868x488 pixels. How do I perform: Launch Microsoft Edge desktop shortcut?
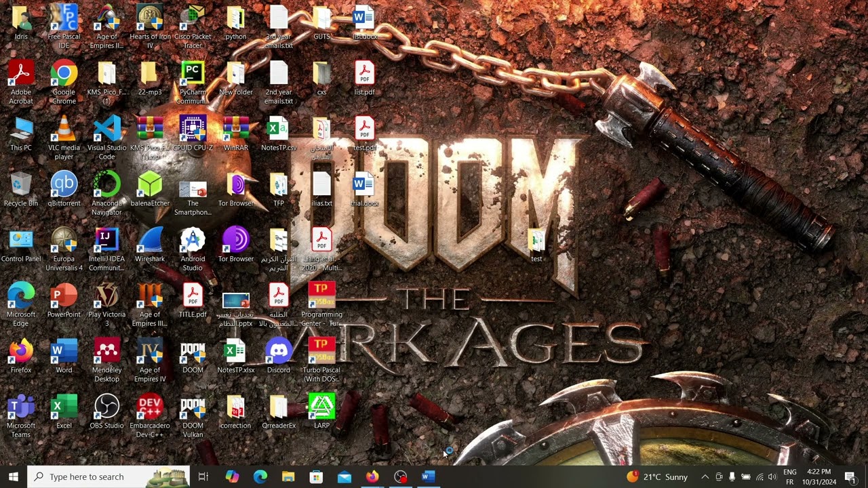(x=21, y=304)
